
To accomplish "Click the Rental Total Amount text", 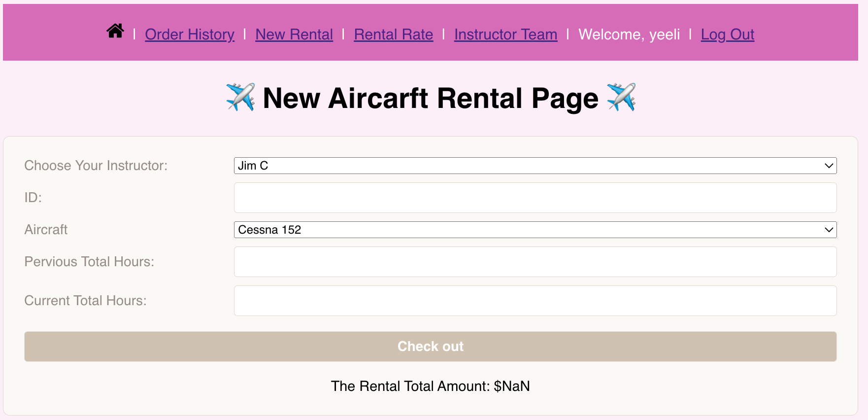I will click(431, 386).
